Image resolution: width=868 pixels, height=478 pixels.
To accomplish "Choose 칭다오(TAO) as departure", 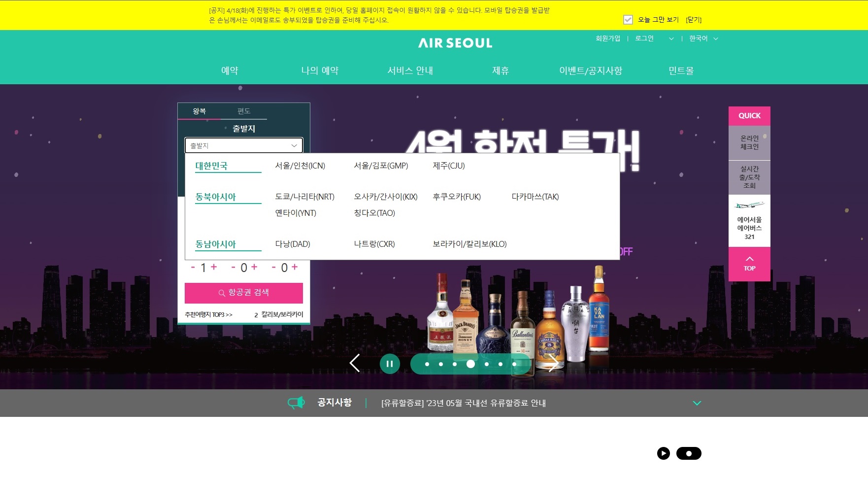I will coord(374,213).
